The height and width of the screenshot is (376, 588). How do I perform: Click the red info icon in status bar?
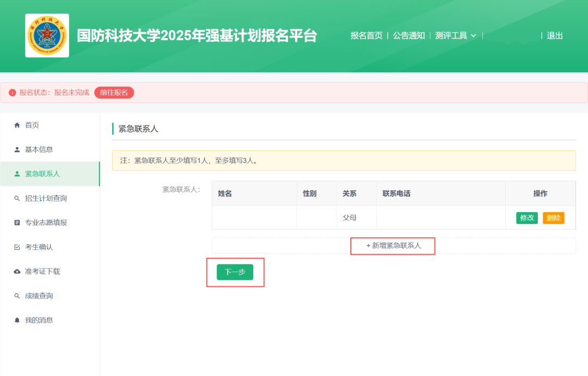[13, 93]
